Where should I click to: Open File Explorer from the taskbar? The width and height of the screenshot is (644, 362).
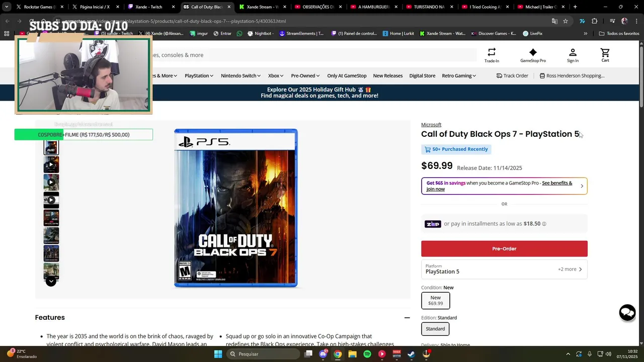352,354
